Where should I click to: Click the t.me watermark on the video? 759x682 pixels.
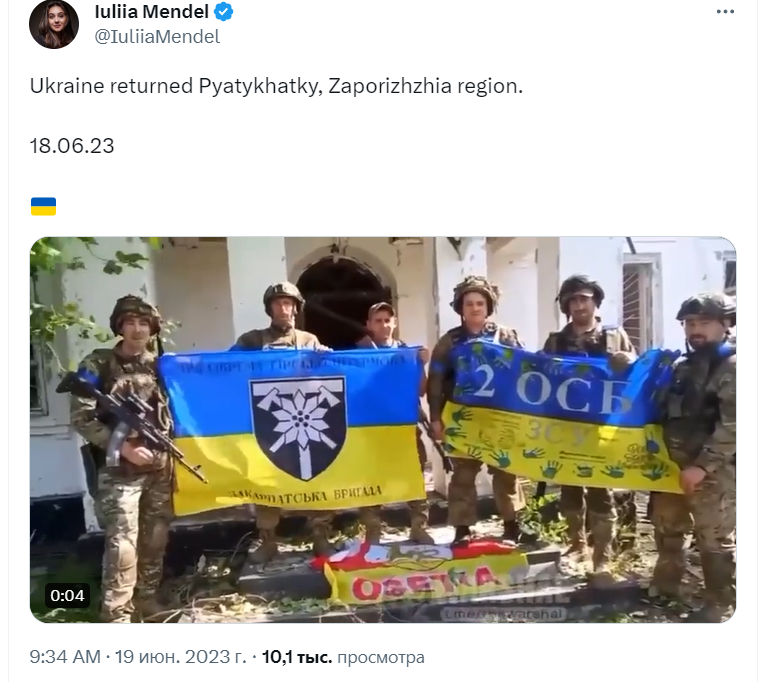click(503, 614)
